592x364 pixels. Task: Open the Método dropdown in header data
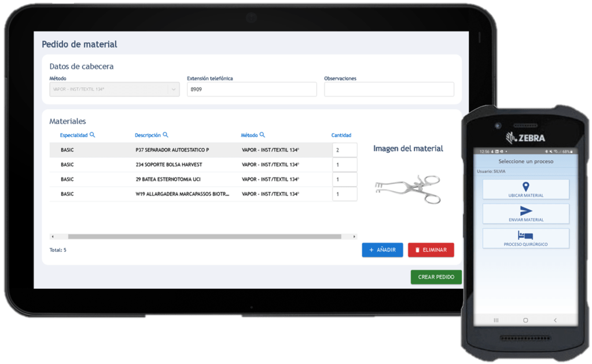[115, 89]
